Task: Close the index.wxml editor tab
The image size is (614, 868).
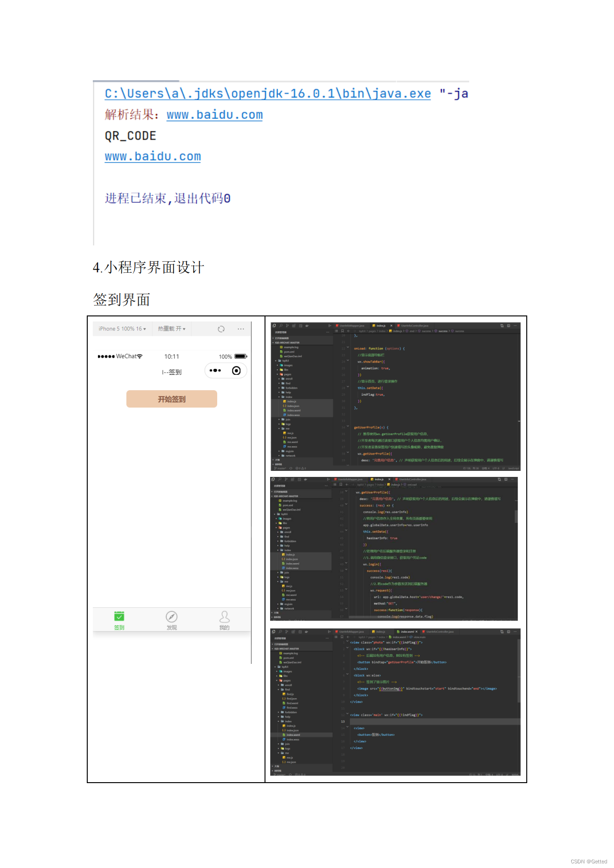Action: [417, 632]
